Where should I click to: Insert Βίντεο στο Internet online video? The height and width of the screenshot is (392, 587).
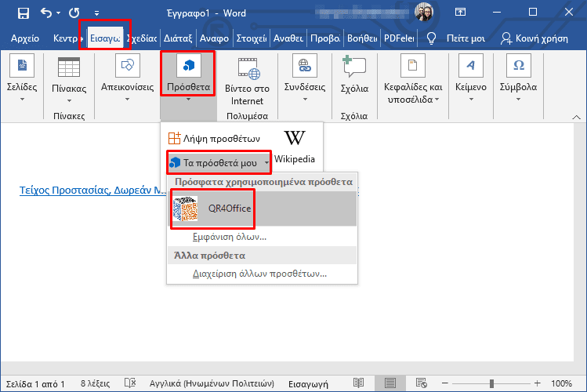(x=247, y=82)
